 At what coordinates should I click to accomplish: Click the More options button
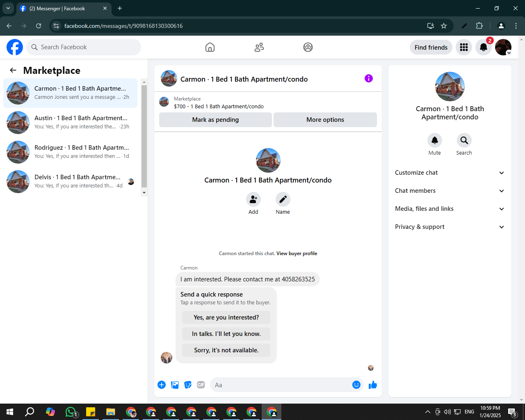(325, 120)
